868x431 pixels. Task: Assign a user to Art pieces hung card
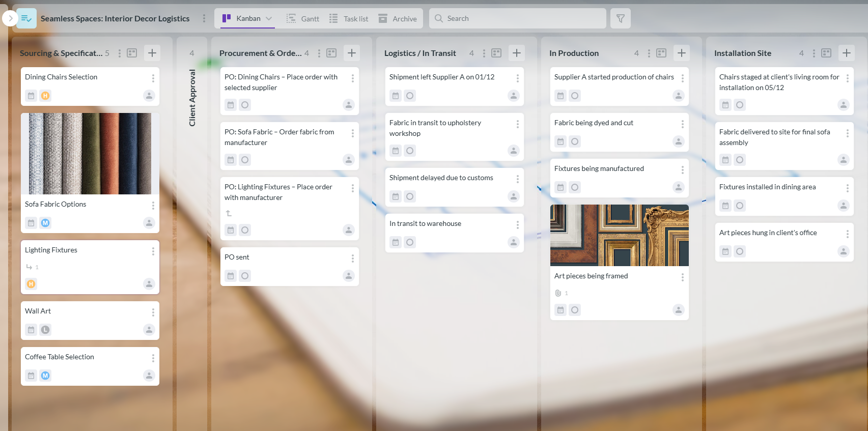(844, 251)
